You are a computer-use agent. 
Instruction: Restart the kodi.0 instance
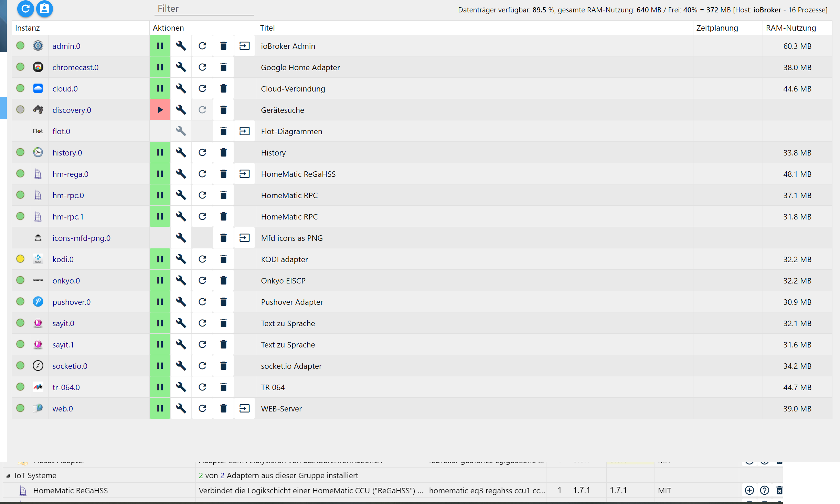tap(202, 259)
